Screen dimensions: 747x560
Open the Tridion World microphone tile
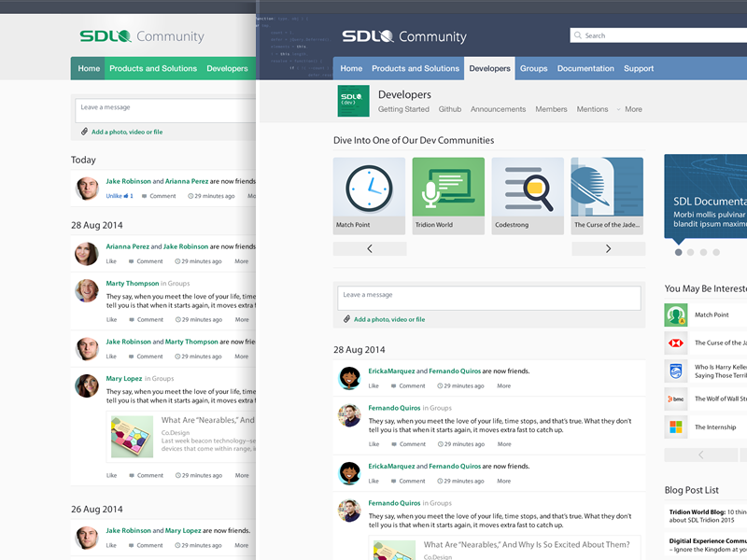(448, 195)
